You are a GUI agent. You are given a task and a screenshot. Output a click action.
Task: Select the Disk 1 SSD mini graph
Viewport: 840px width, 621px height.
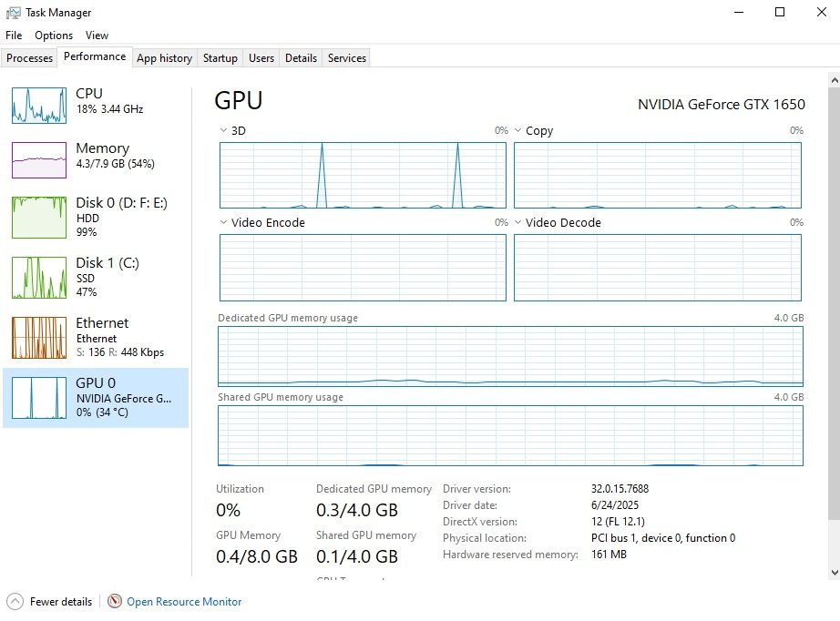pyautogui.click(x=39, y=278)
